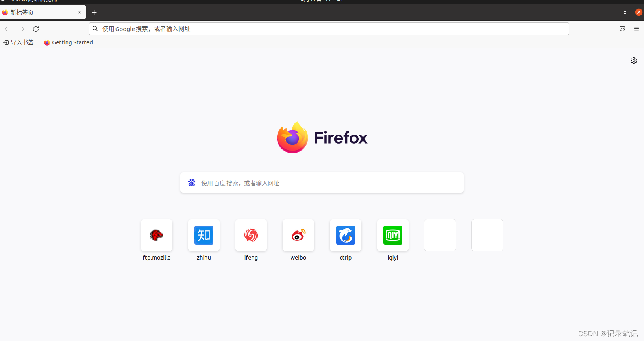Open the iqiyi shortcut tile

pos(393,235)
